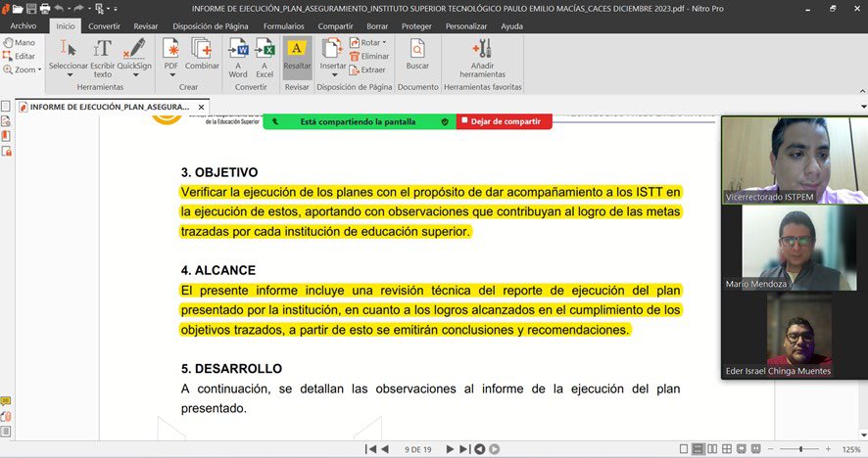Switch to the Convertir tab
Viewport: 868px width, 458px height.
coord(104,26)
